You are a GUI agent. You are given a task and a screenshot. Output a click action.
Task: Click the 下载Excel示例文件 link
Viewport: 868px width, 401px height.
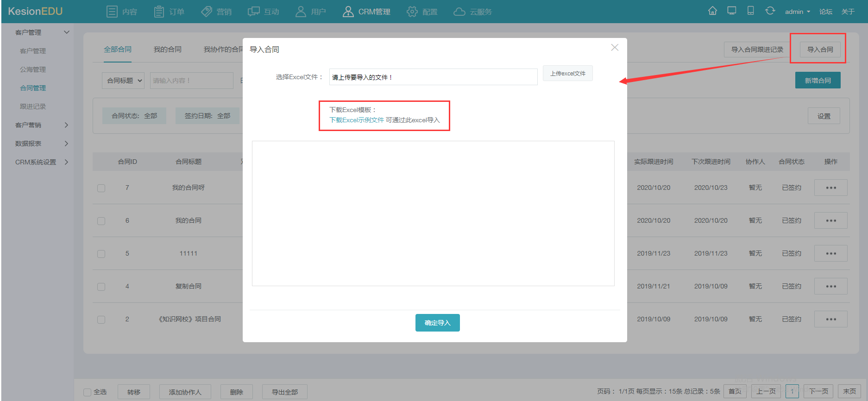pyautogui.click(x=357, y=120)
